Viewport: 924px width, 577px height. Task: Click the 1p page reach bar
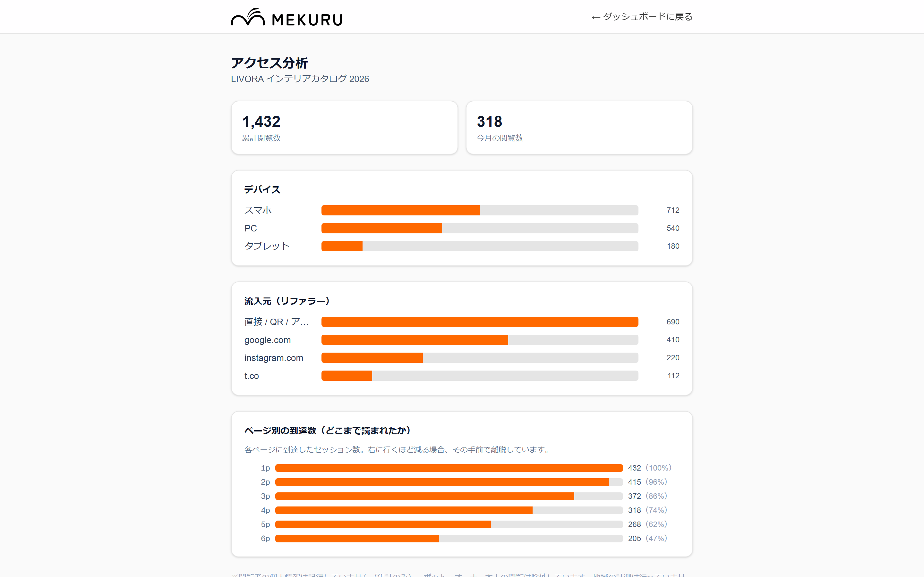click(x=449, y=468)
